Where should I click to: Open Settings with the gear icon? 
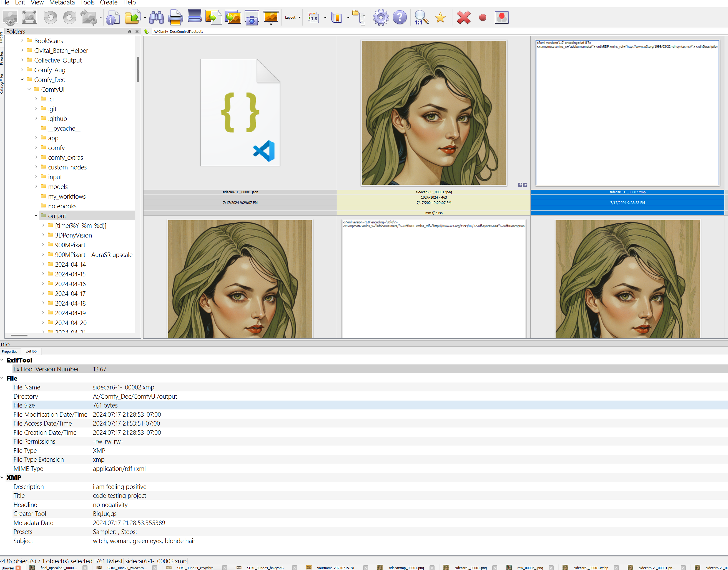coord(380,17)
